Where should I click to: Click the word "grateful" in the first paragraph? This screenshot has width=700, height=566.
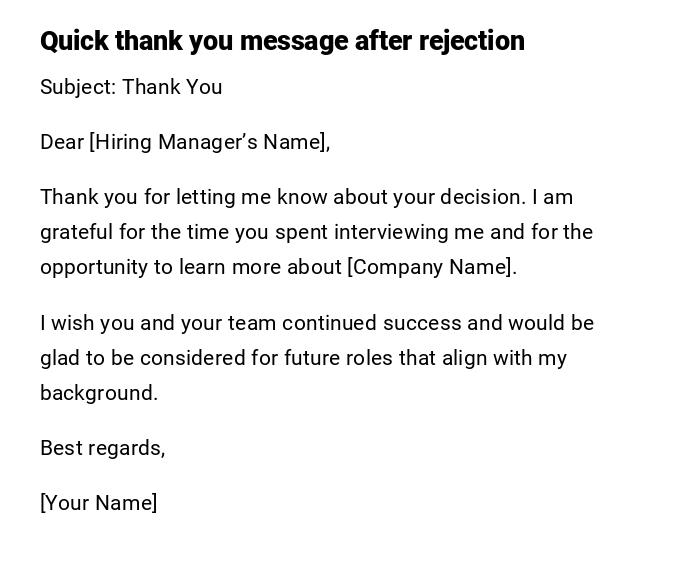point(76,232)
